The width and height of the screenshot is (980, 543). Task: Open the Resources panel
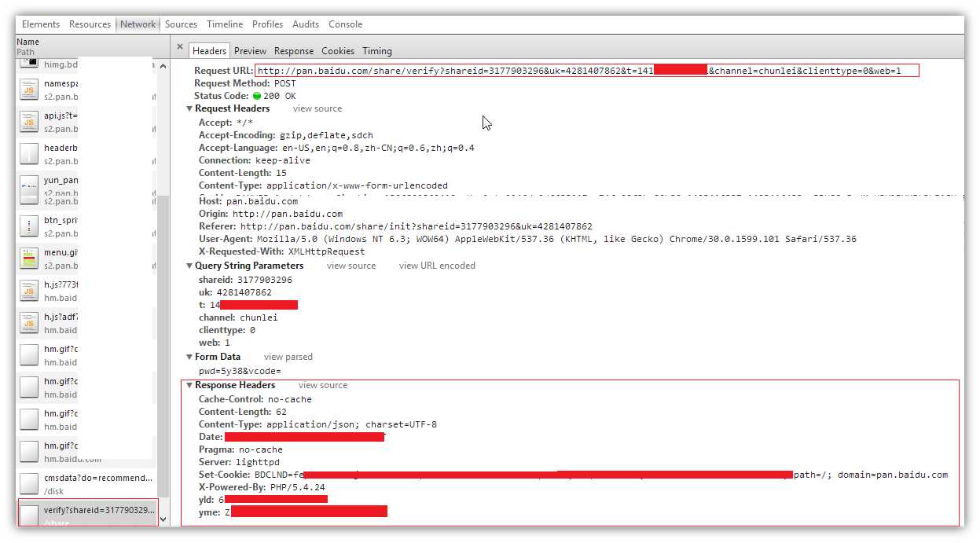pos(90,24)
